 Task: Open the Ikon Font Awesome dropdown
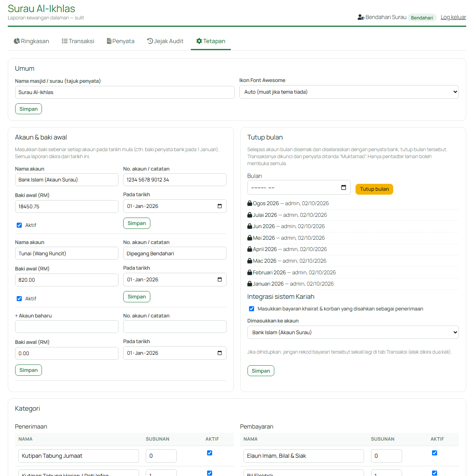pyautogui.click(x=349, y=92)
